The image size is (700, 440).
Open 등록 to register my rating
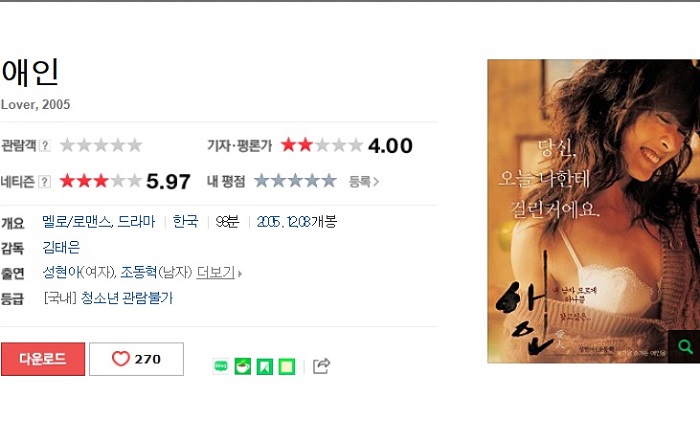point(363,182)
